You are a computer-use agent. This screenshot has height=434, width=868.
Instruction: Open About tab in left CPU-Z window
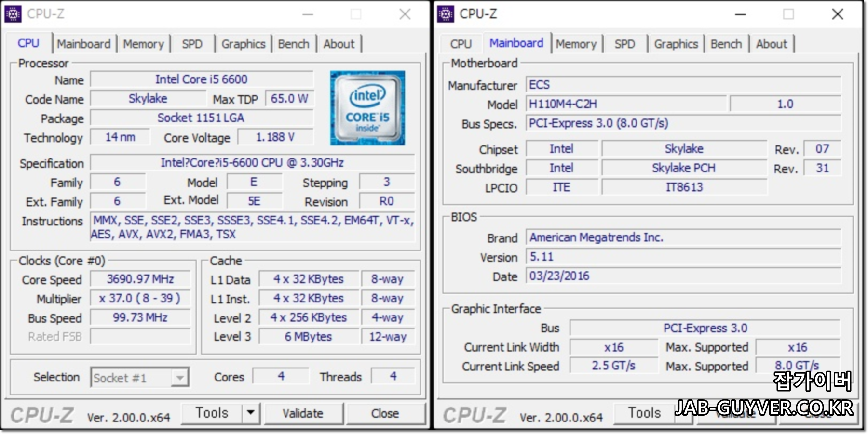[339, 44]
